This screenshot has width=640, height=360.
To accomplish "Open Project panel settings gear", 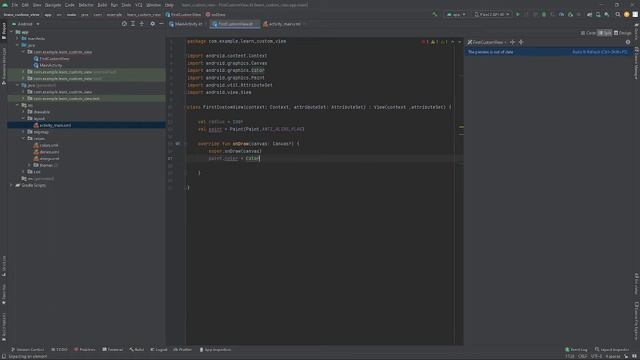I will tap(152, 24).
